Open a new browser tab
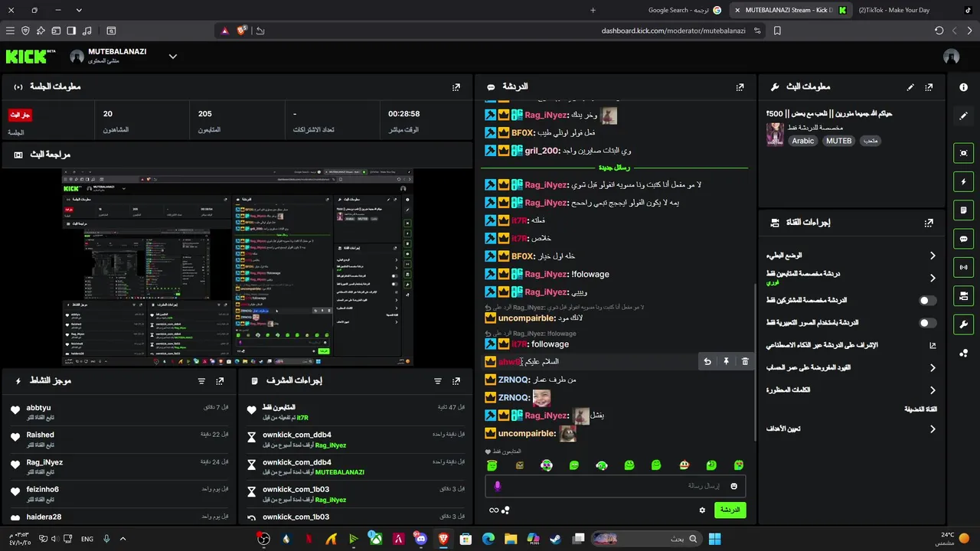This screenshot has height=551, width=980. click(593, 11)
